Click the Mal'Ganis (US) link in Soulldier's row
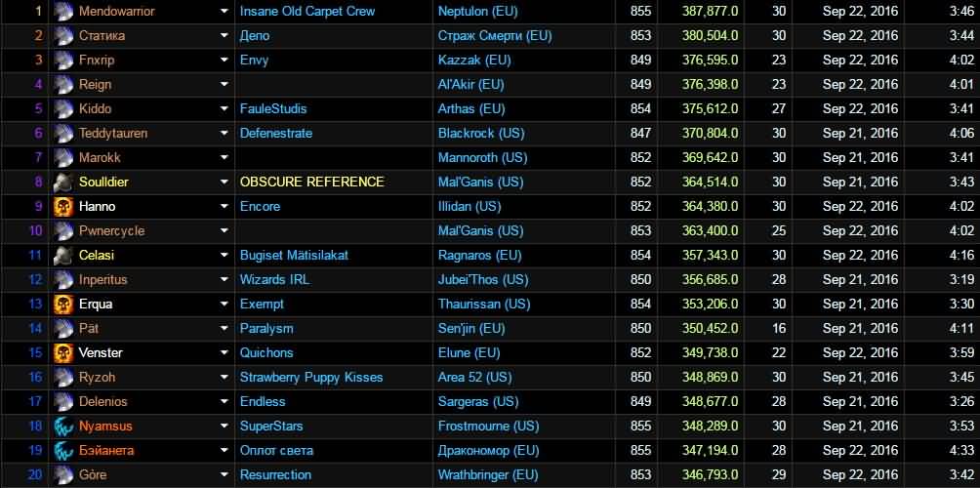 480,183
